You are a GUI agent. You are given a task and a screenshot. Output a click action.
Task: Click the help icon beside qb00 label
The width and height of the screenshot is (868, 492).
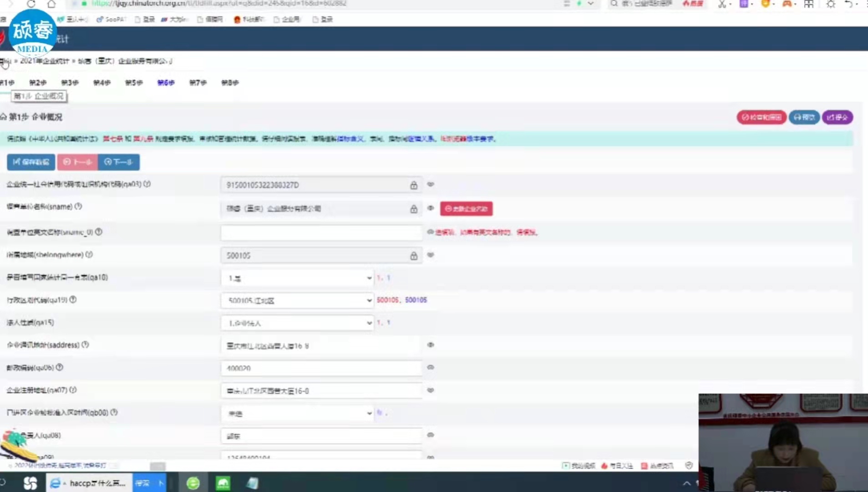click(114, 412)
